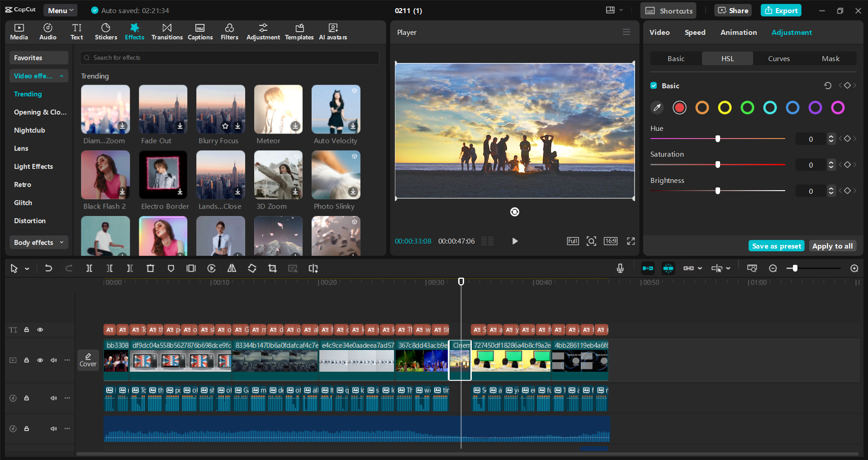Open the Menu dropdown
Viewport: 868px width, 460px height.
pyautogui.click(x=60, y=10)
